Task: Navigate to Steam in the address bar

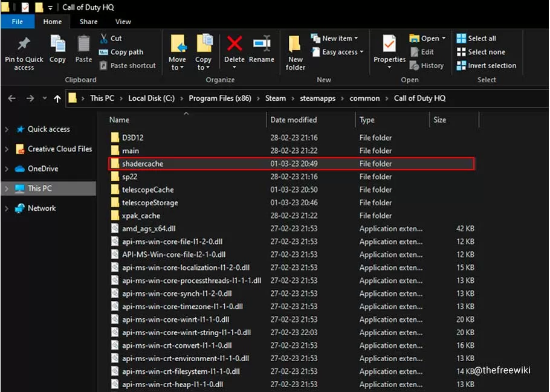Action: click(x=276, y=98)
